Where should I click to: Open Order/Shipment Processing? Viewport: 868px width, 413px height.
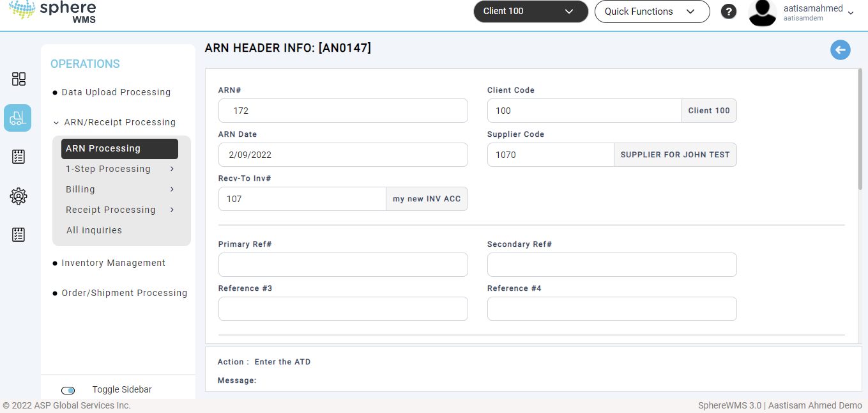coord(124,293)
